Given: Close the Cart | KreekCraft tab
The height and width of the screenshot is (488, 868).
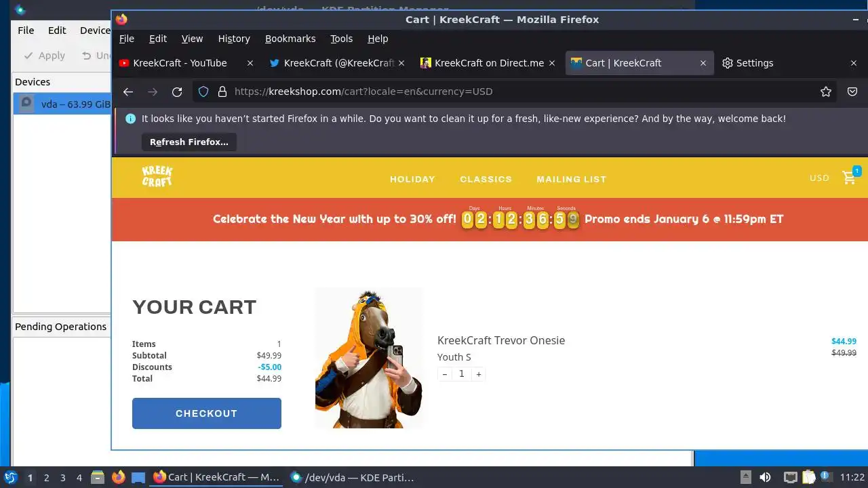Looking at the screenshot, I should [x=703, y=63].
